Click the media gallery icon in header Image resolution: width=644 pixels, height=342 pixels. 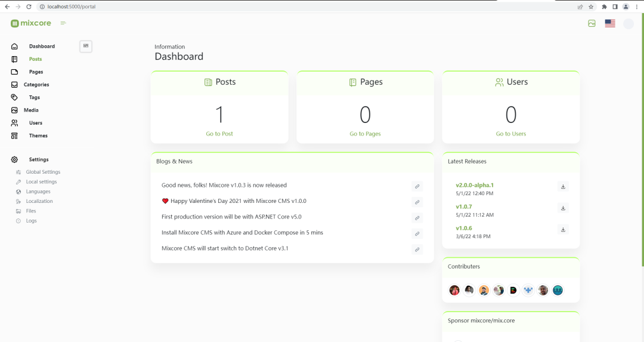point(592,23)
